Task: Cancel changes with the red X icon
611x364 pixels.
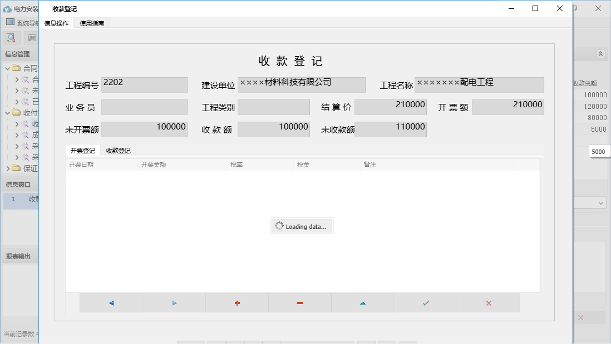Action: (x=489, y=302)
